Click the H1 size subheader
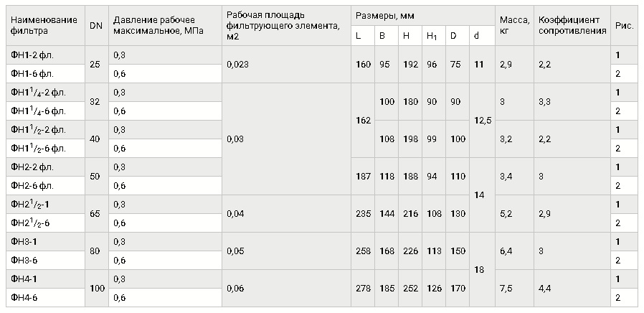The height and width of the screenshot is (313, 644). (434, 36)
